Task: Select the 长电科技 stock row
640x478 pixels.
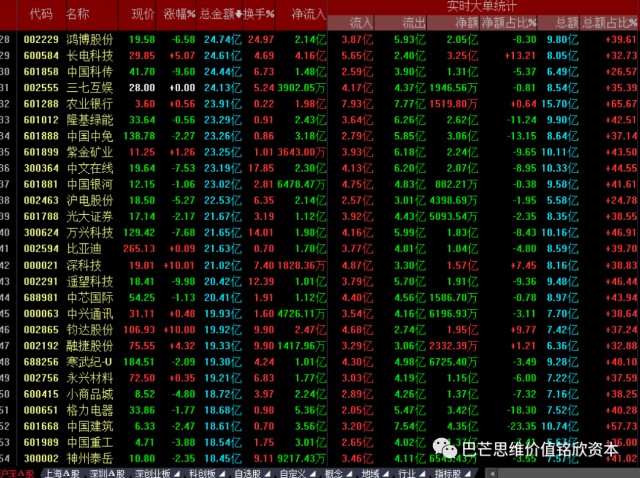Action: (x=320, y=56)
